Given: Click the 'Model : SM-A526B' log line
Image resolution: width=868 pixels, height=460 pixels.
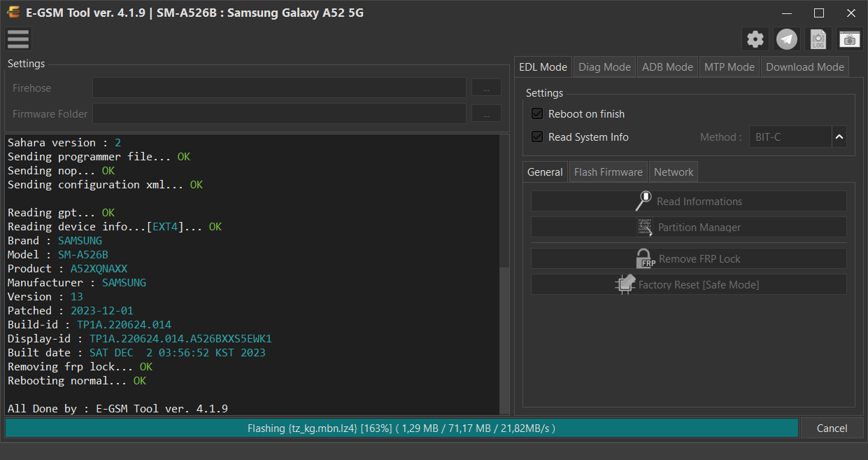Looking at the screenshot, I should click(58, 255).
